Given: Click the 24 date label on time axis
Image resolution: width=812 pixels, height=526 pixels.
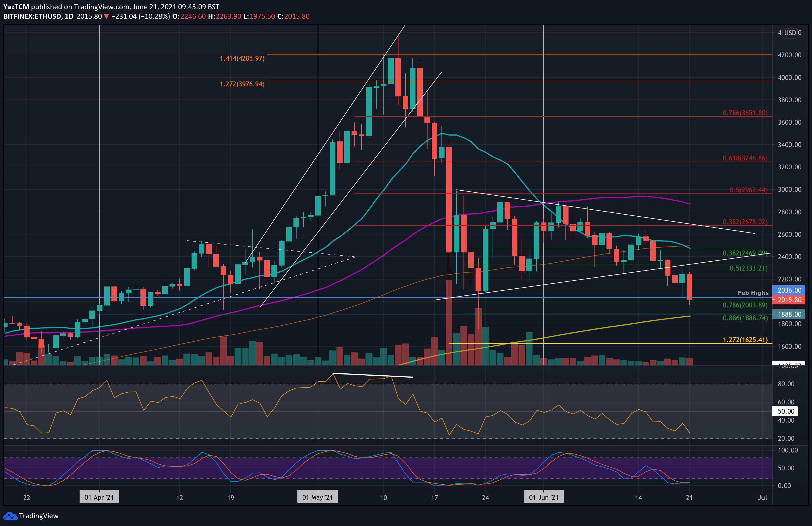Looking at the screenshot, I should [x=485, y=498].
